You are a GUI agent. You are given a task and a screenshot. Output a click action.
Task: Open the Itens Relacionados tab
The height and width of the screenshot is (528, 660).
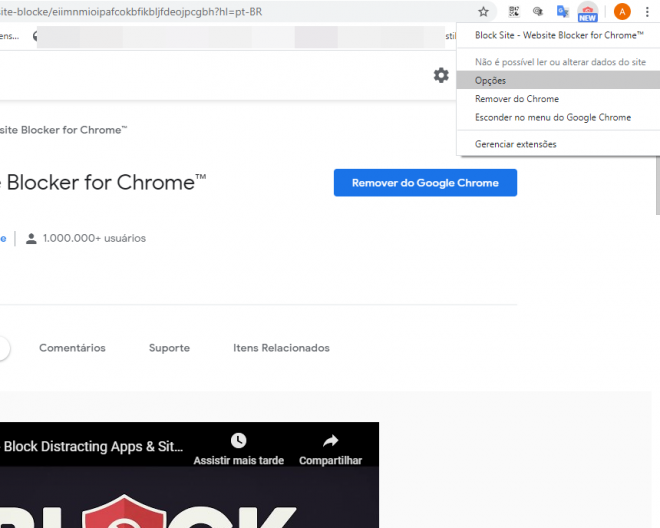pyautogui.click(x=281, y=348)
